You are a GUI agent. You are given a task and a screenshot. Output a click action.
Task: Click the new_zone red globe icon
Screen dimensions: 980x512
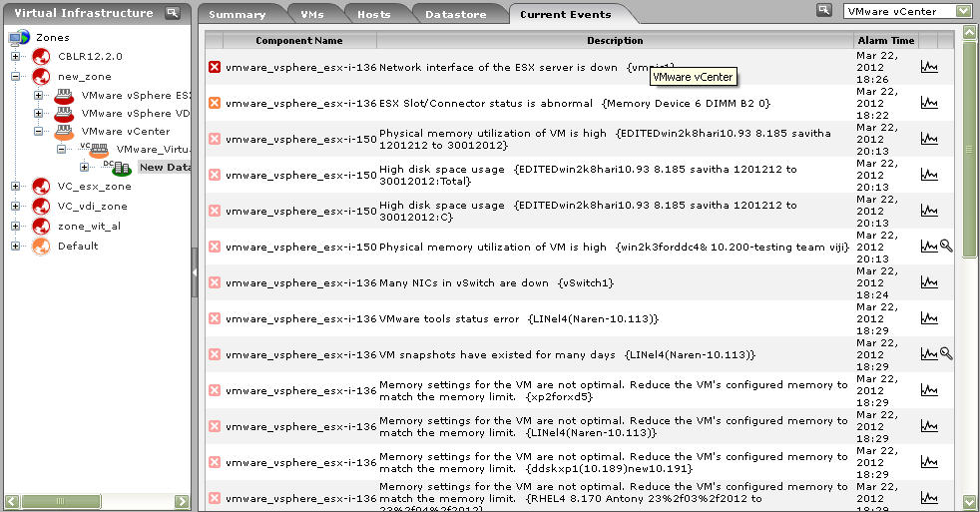41,76
